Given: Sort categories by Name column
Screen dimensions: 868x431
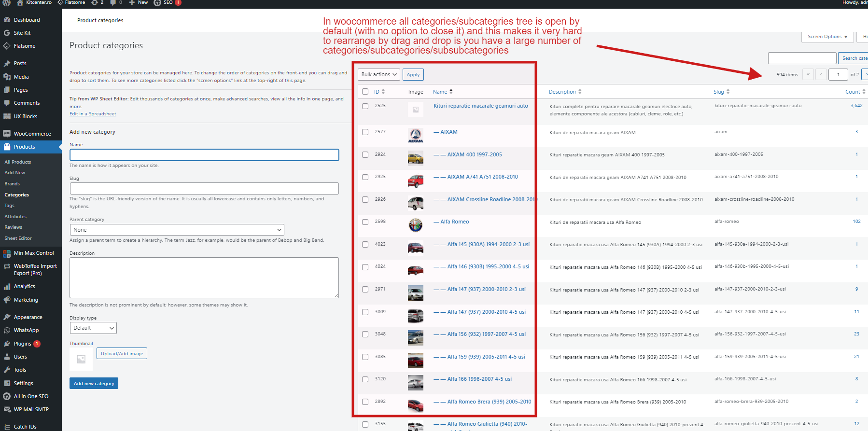Looking at the screenshot, I should (443, 92).
